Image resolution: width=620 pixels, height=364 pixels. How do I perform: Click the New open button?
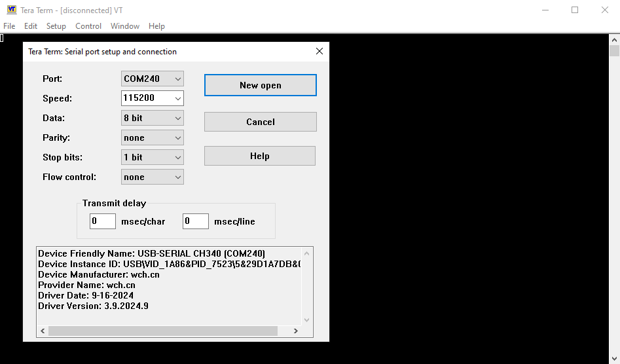coord(260,85)
